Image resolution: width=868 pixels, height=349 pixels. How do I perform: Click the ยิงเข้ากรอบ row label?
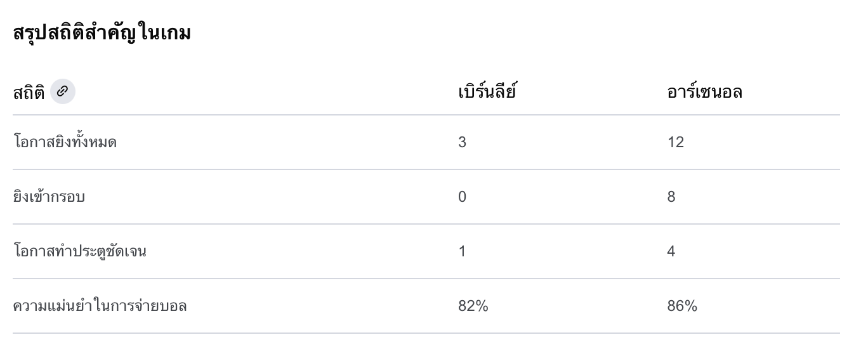click(49, 197)
